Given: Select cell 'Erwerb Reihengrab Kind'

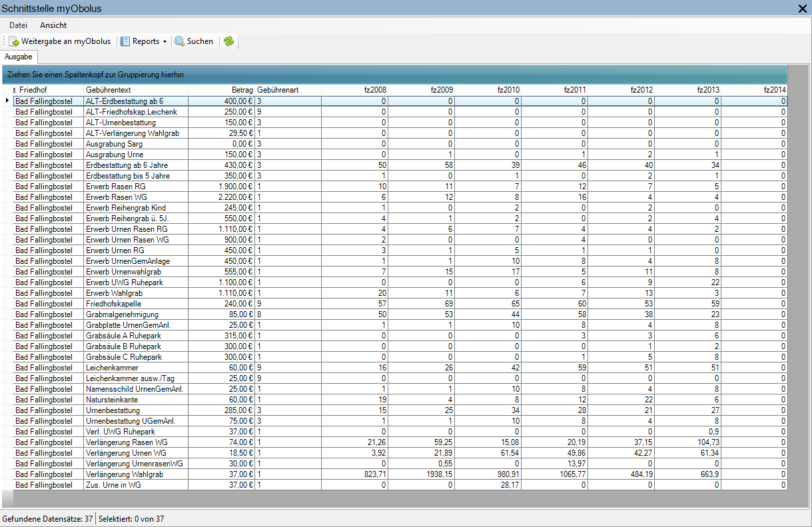Looking at the screenshot, I should tap(136, 208).
